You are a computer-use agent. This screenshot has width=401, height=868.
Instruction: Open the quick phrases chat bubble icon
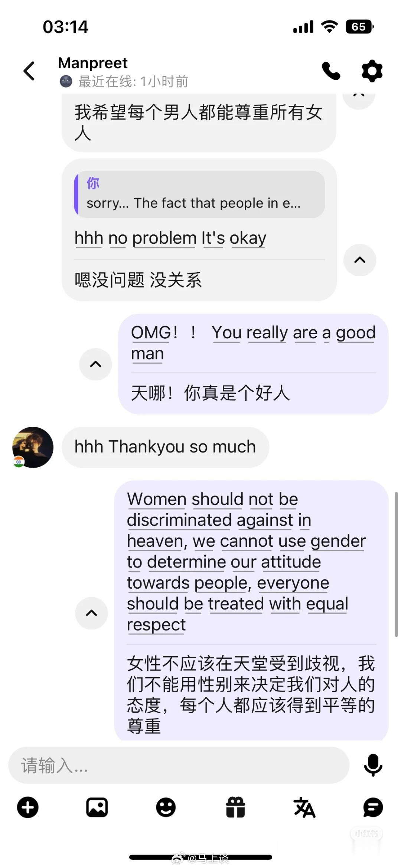click(x=373, y=807)
